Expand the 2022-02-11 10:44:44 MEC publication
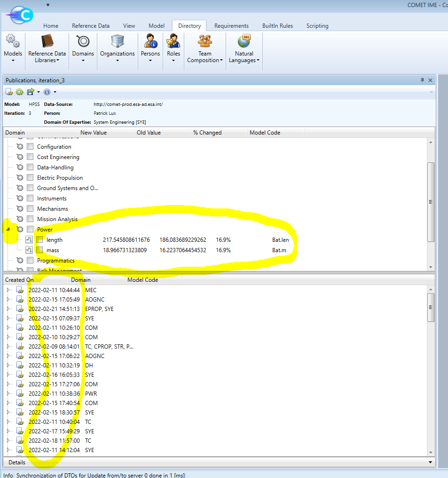448x478 pixels. (x=8, y=290)
